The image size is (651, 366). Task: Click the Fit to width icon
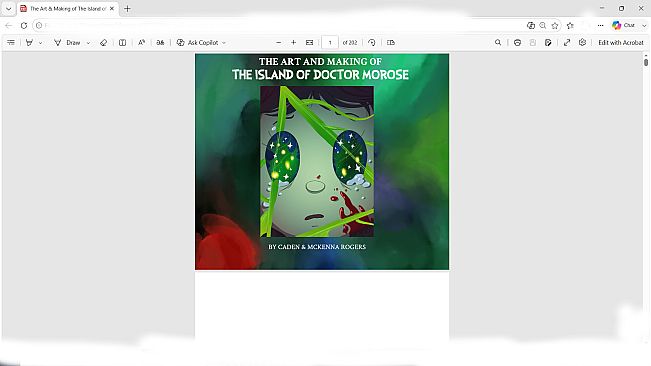click(309, 42)
